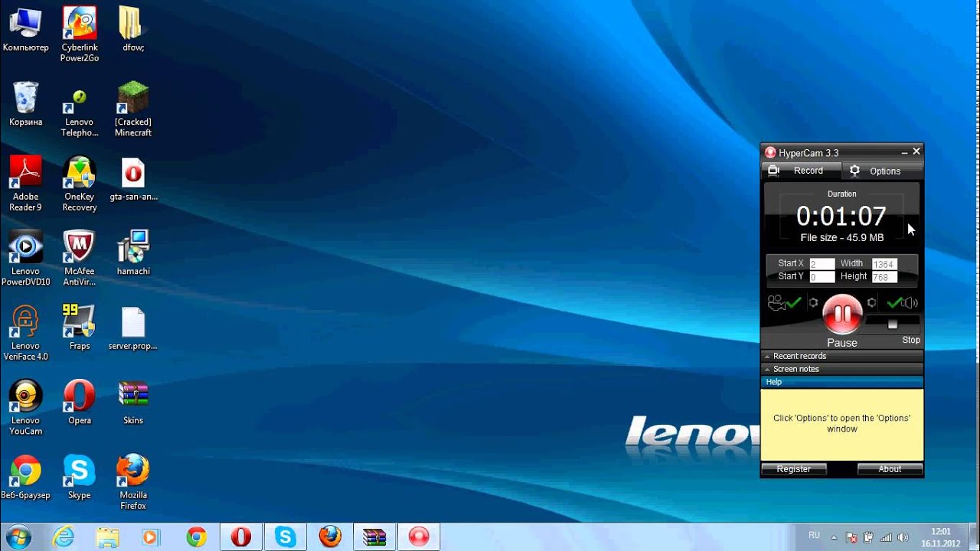Select the Mozilla Firefox desktop shortcut
980x551 pixels.
pyautogui.click(x=133, y=483)
